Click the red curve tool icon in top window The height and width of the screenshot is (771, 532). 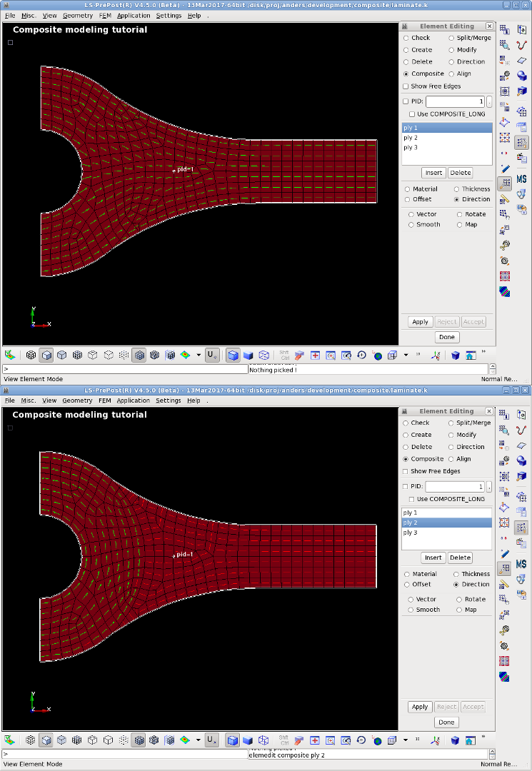[522, 45]
